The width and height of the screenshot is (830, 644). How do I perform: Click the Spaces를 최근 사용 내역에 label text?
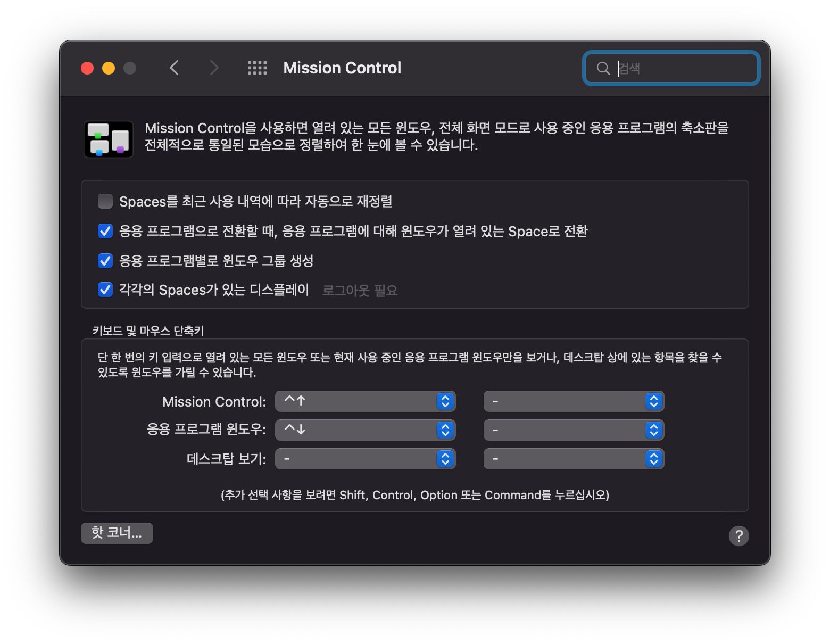pos(256,201)
